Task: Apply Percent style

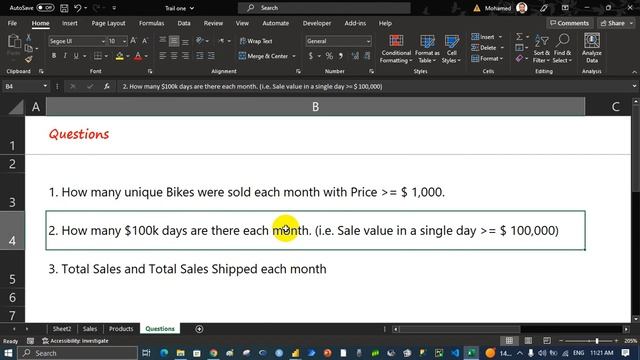Action: point(329,56)
